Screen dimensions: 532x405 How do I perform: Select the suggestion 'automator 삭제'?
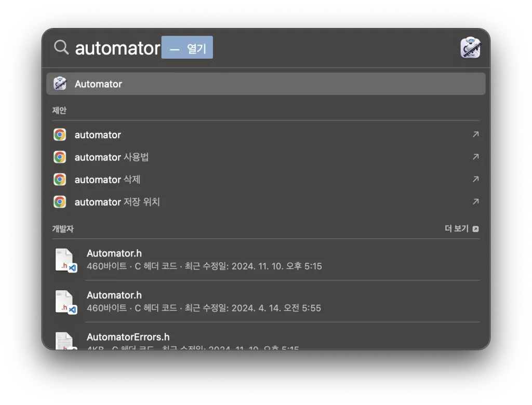pos(107,180)
